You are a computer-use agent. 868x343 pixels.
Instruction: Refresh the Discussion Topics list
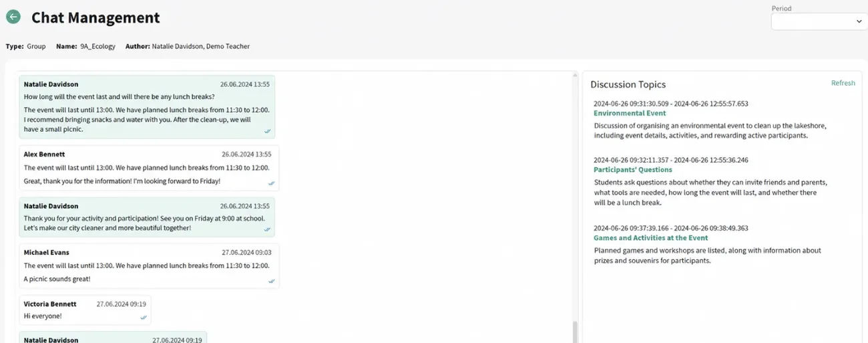(843, 83)
